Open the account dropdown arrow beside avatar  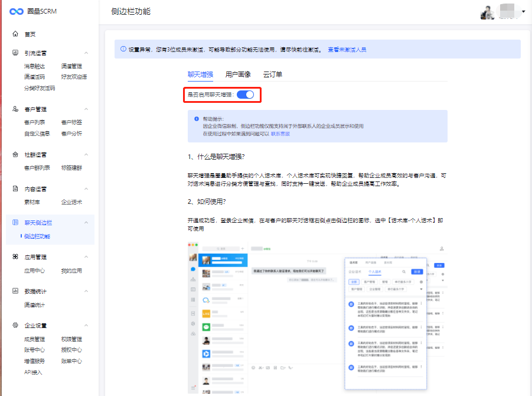523,12
